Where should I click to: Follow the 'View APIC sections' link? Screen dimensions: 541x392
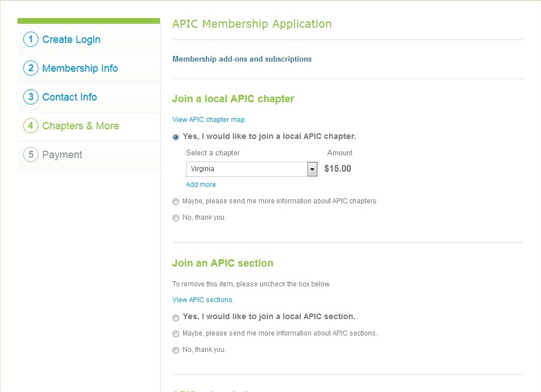tap(203, 300)
